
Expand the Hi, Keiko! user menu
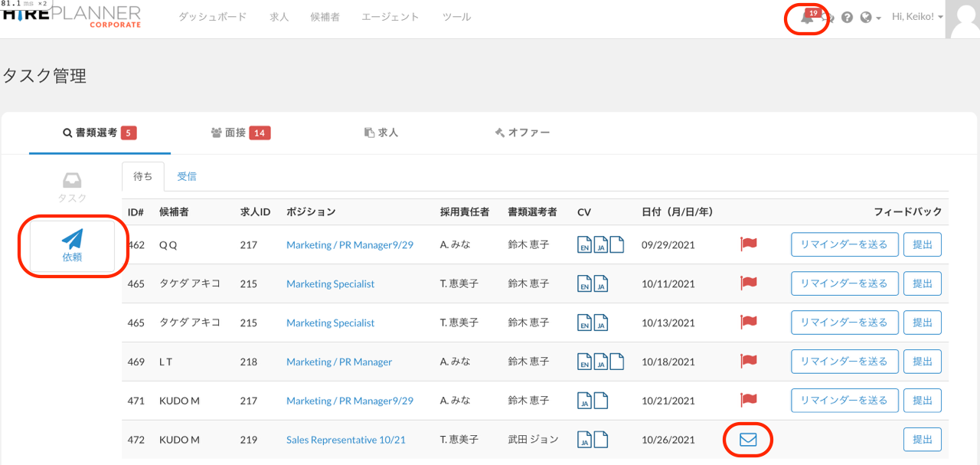click(916, 17)
